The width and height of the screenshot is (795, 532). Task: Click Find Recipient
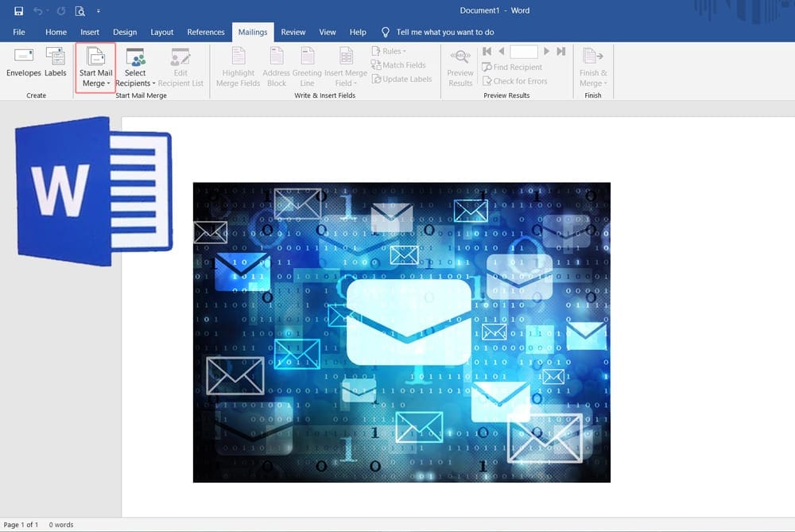pos(512,67)
